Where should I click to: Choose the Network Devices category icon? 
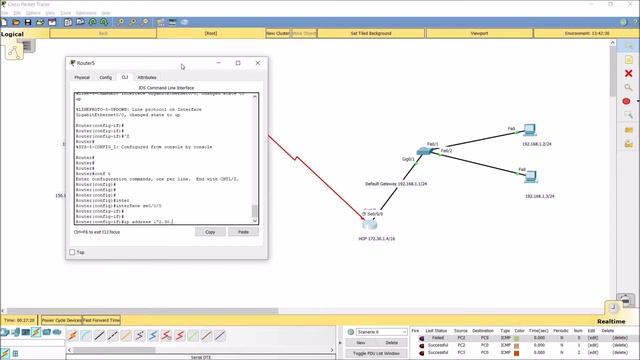[4, 332]
